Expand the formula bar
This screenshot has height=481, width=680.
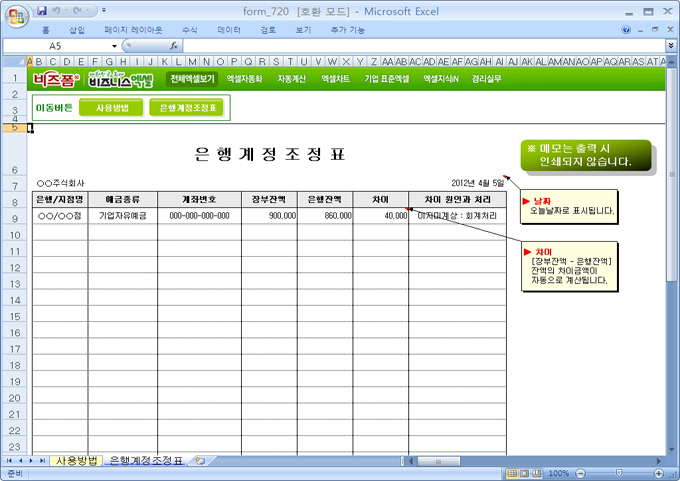670,46
